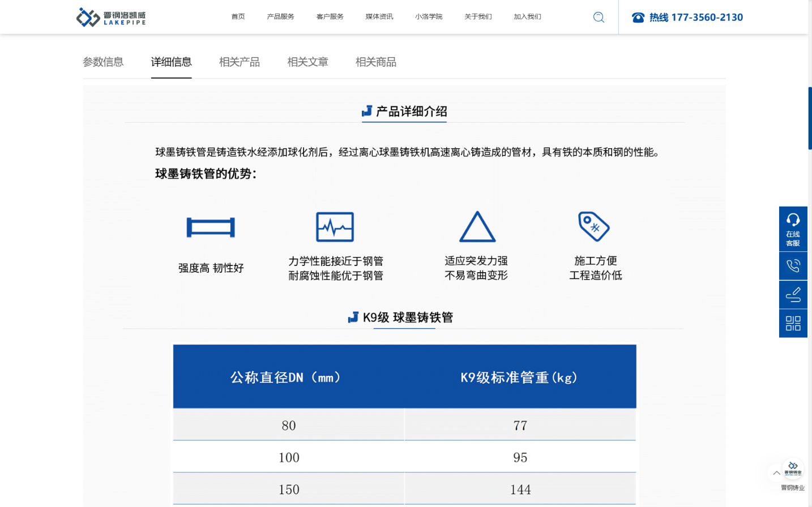Select the table cell with diameter 100

pyautogui.click(x=289, y=457)
